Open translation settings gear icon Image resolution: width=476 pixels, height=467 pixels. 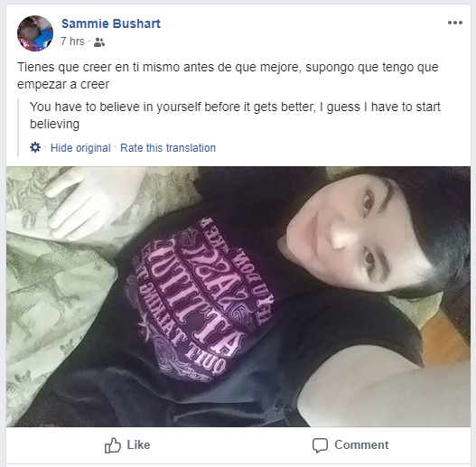coord(35,147)
